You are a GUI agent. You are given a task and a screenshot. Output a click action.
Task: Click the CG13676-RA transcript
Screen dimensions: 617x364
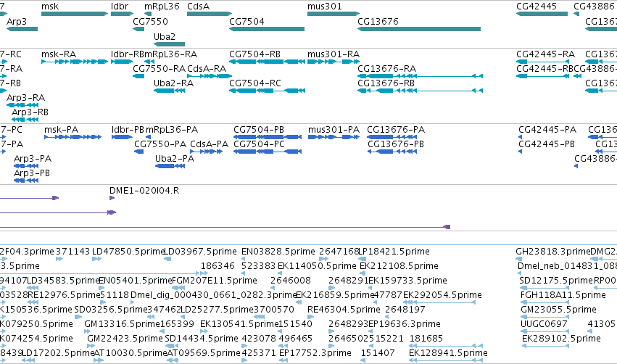420,76
